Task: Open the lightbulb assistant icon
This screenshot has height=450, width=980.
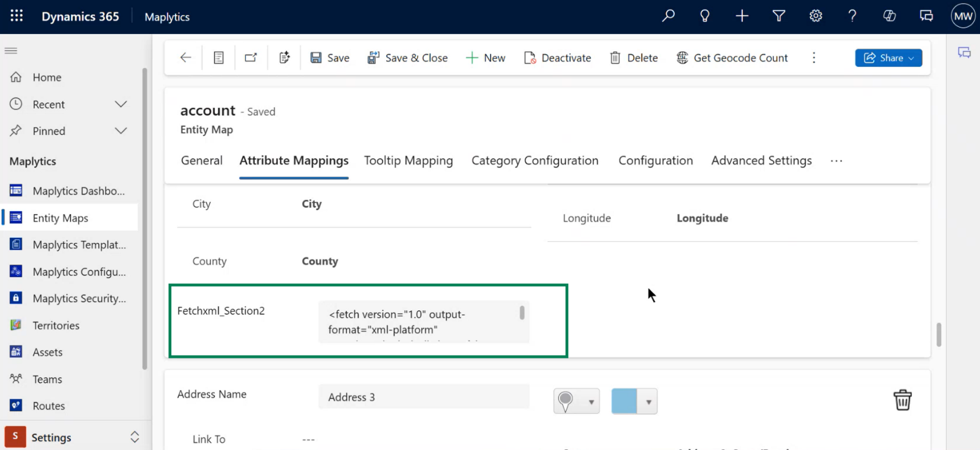Action: pos(705,16)
